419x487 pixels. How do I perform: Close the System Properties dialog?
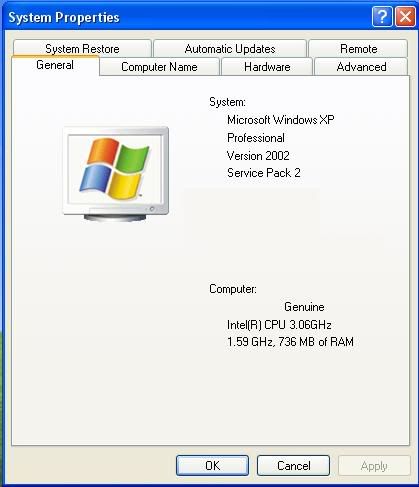click(405, 17)
